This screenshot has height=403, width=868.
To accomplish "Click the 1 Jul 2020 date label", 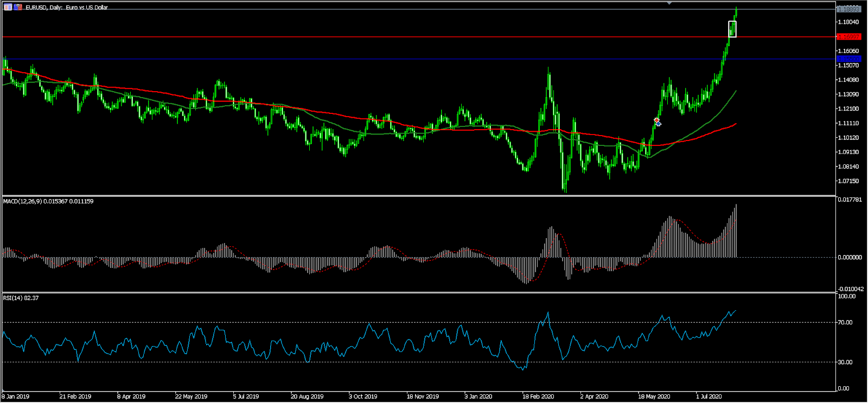I will (709, 396).
